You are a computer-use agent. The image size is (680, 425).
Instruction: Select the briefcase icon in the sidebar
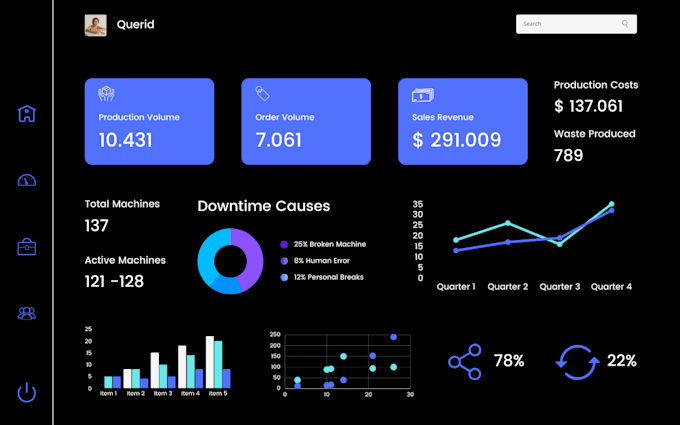(x=26, y=247)
